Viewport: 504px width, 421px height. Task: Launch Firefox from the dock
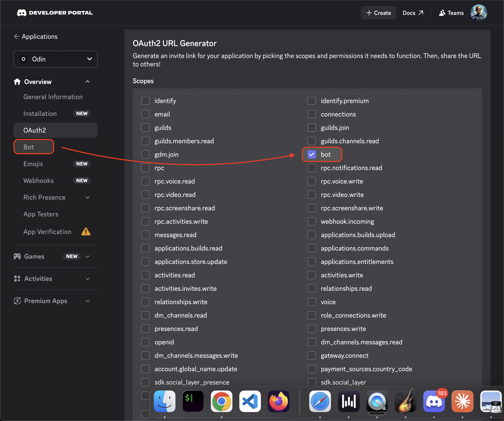click(x=278, y=401)
